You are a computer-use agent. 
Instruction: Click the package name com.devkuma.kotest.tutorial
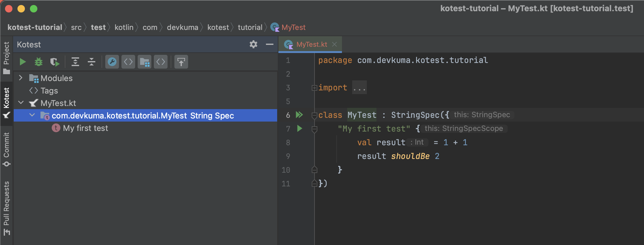pos(423,60)
